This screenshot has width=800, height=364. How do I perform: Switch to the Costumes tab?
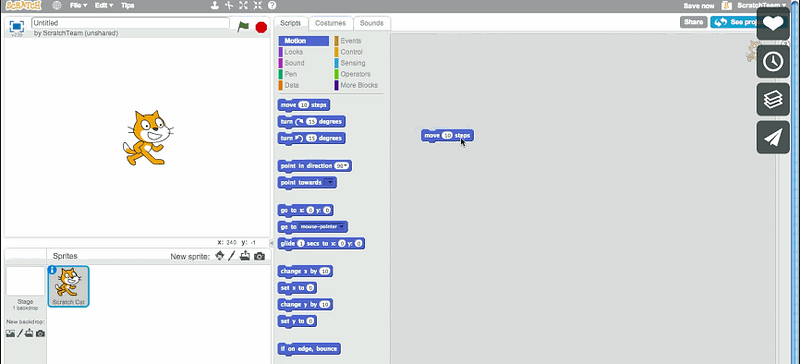[x=331, y=23]
